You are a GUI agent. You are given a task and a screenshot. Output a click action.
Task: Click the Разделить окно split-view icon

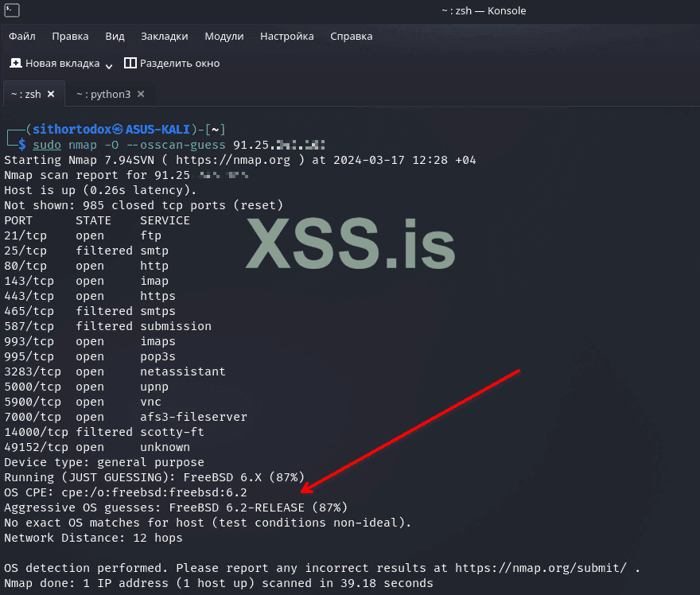pyautogui.click(x=130, y=63)
